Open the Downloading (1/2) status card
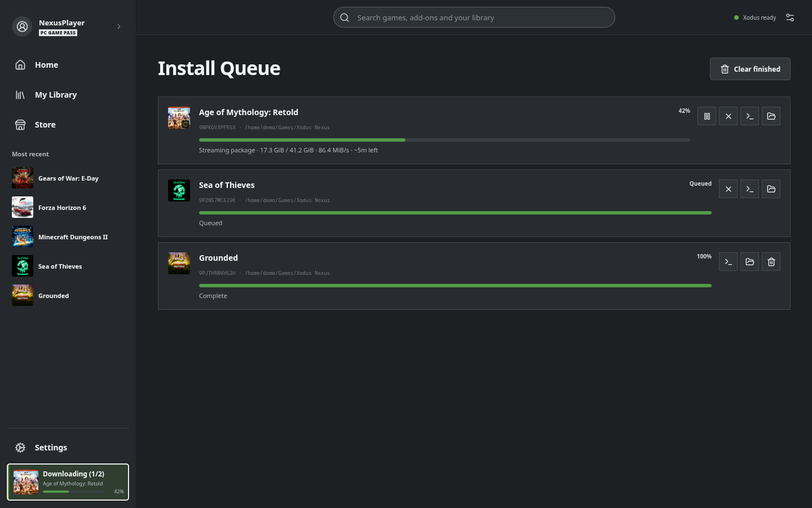 pos(68,482)
